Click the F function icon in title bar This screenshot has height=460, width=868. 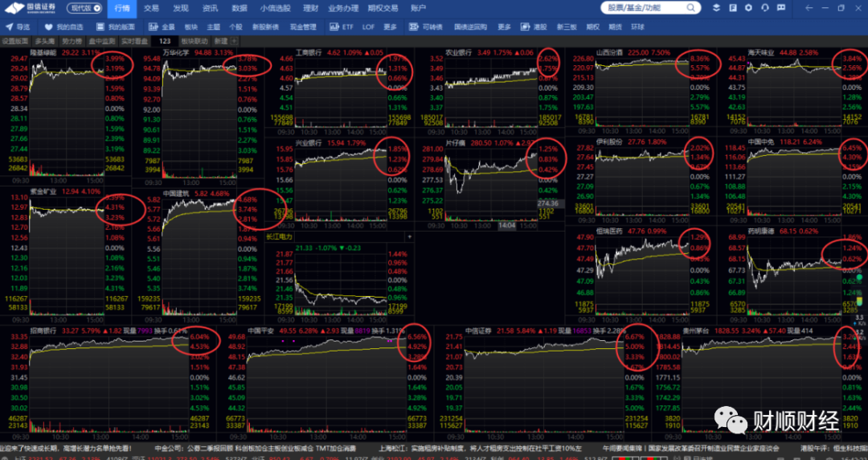pyautogui.click(x=733, y=8)
